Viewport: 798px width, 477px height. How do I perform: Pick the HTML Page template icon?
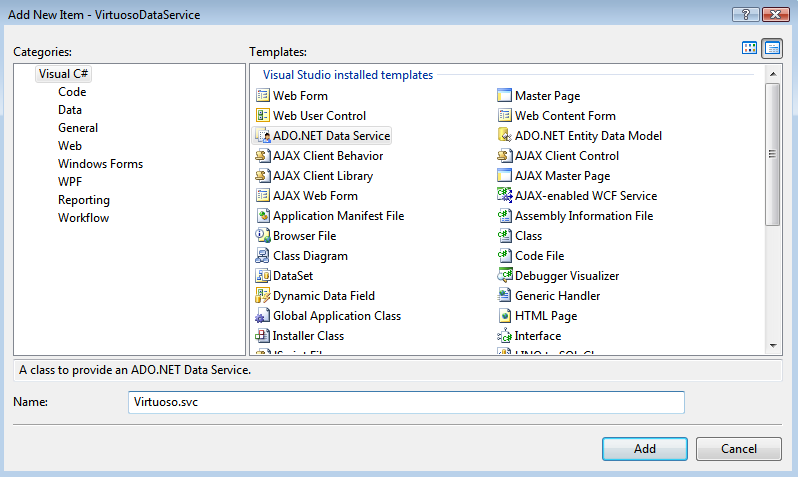click(505, 316)
